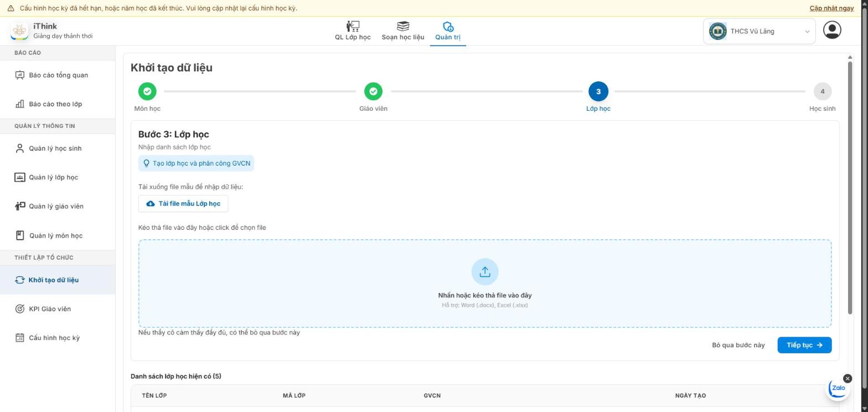Open user profile avatar icon
The height and width of the screenshot is (412, 868).
(x=832, y=30)
